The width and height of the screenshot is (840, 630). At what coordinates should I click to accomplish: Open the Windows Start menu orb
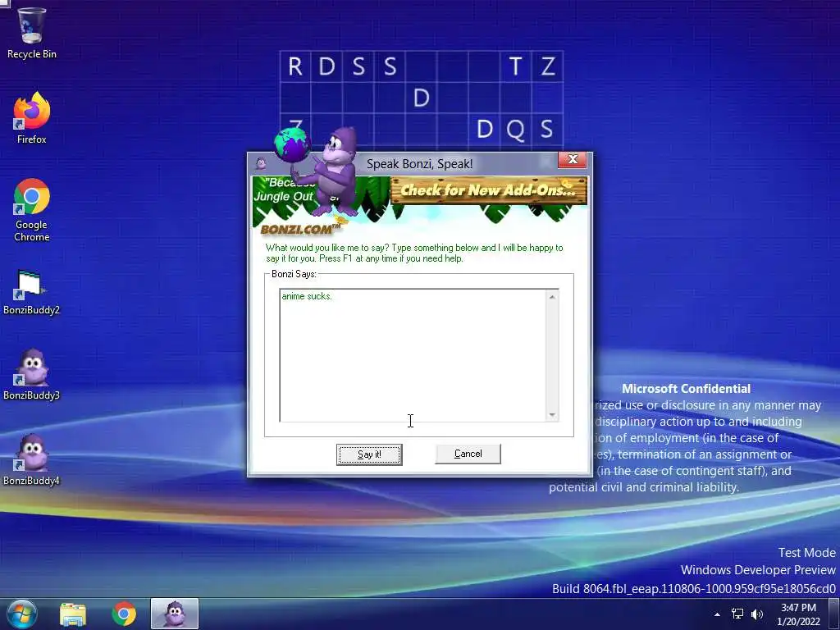(22, 614)
